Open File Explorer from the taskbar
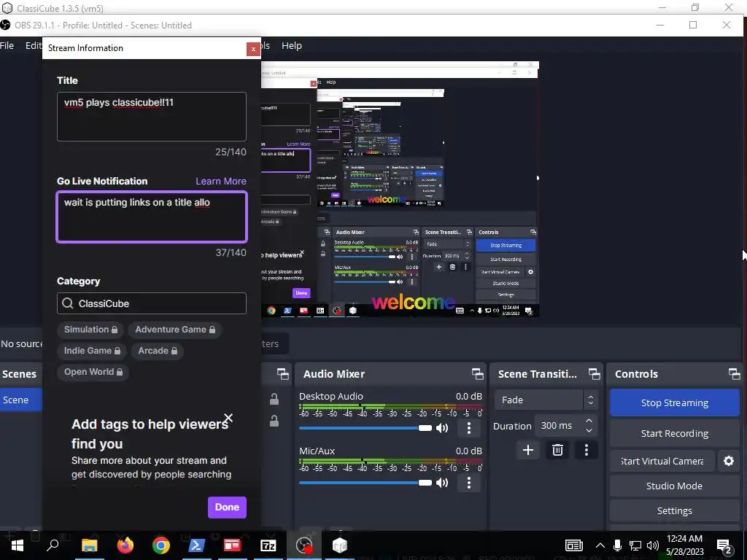The image size is (747, 560). click(x=89, y=545)
